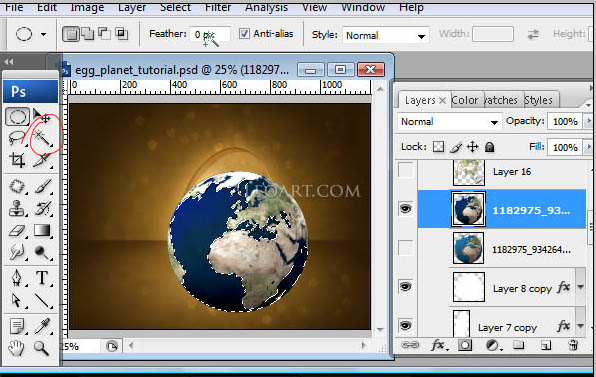596x377 pixels.
Task: Select the Clone Stamp tool
Action: pyautogui.click(x=17, y=209)
